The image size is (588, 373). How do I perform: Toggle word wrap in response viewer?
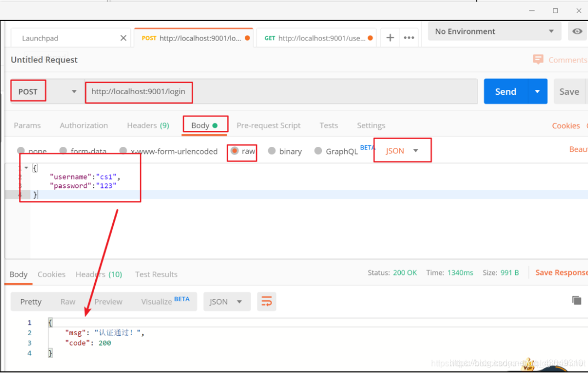pos(267,301)
